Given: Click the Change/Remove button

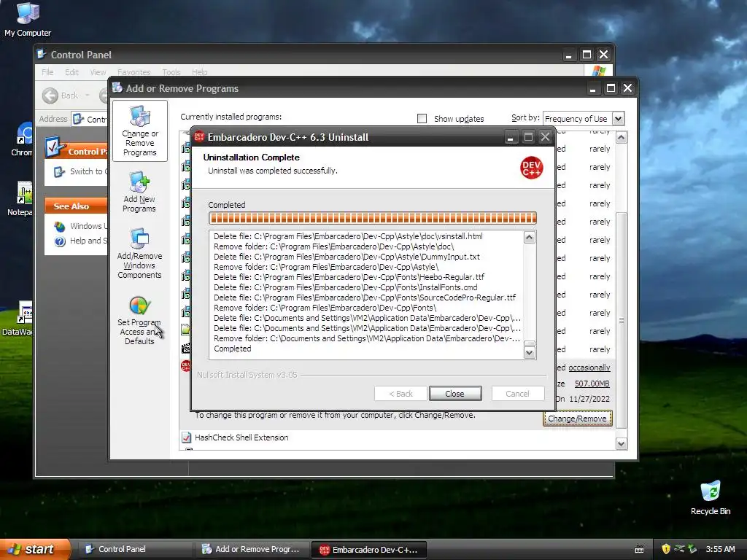Looking at the screenshot, I should [577, 419].
